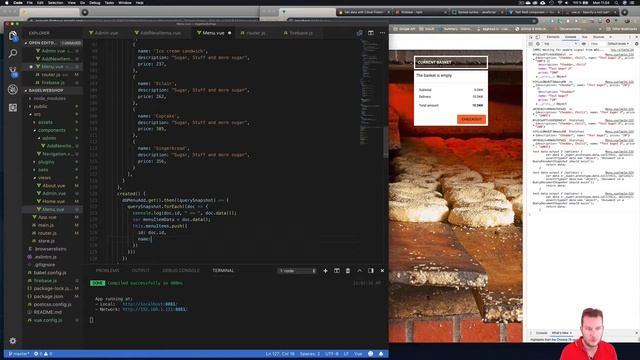Open the DevTools console settings gear
The width and height of the screenshot is (640, 360).
[x=636, y=44]
